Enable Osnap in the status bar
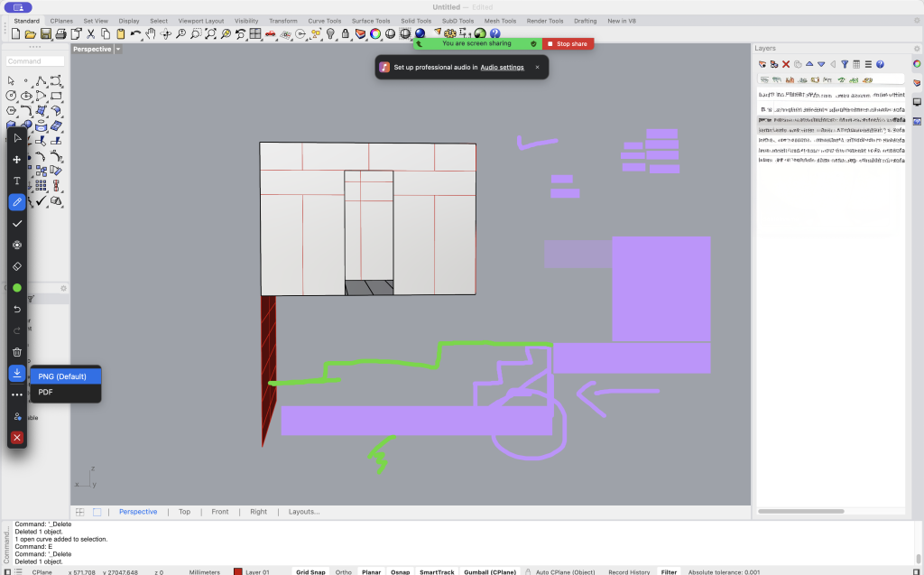This screenshot has height=575, width=924. (x=399, y=571)
